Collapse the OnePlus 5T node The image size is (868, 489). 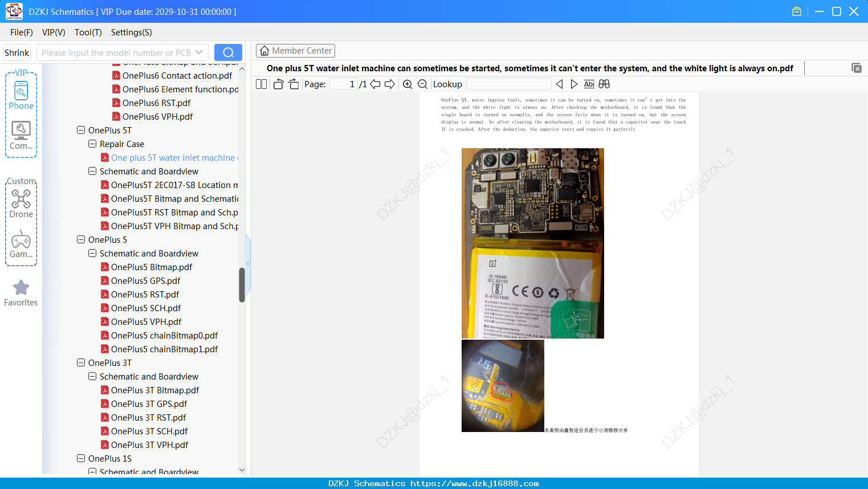click(81, 130)
